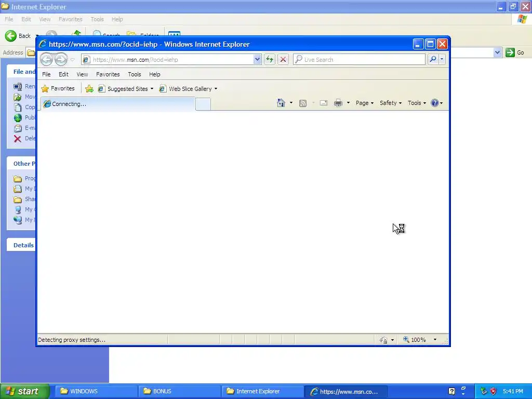Click the Rename icon in Explorer panel
The image size is (532, 399).
click(x=18, y=87)
